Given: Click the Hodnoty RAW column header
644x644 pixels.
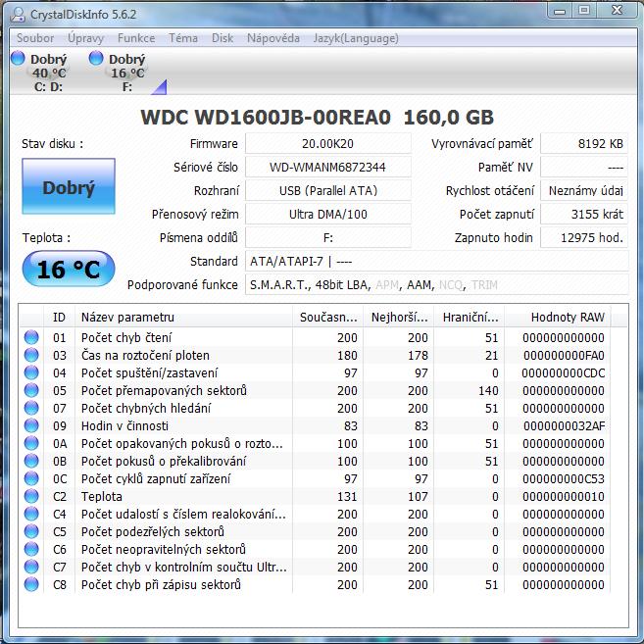Looking at the screenshot, I should click(x=558, y=317).
